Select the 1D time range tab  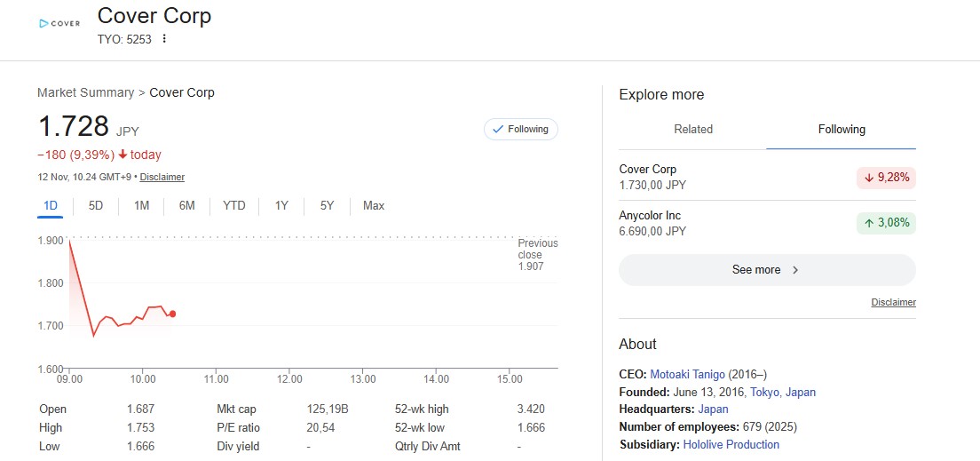tap(51, 206)
